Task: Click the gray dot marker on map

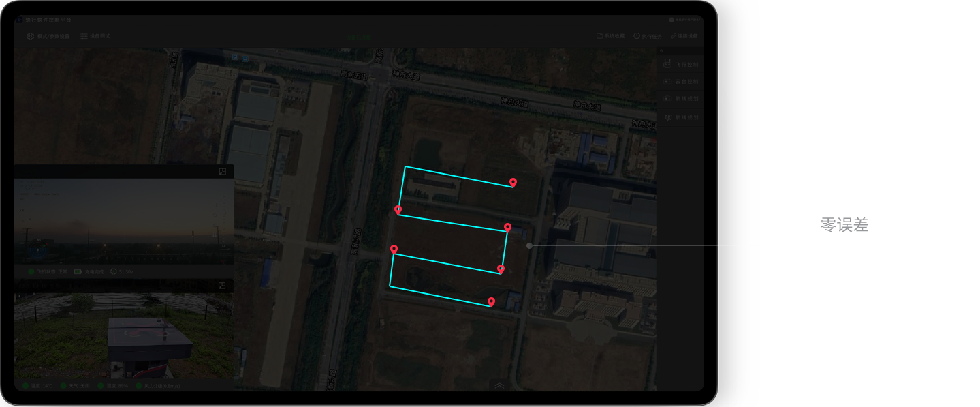Action: click(x=529, y=245)
